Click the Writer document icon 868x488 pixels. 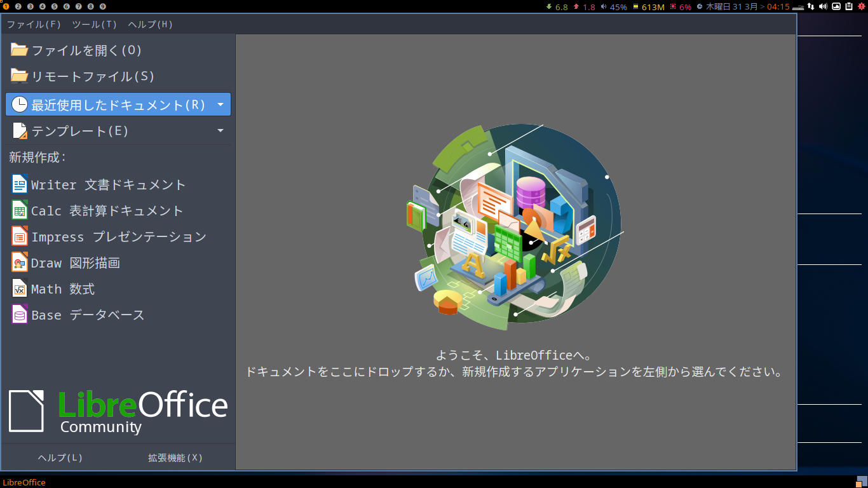click(x=20, y=184)
